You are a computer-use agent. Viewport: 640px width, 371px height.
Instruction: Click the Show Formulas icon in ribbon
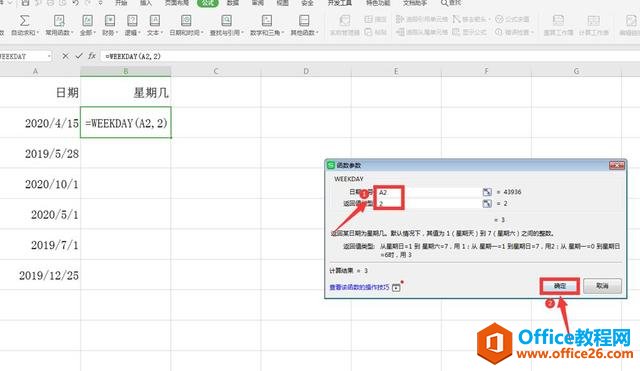click(x=456, y=31)
